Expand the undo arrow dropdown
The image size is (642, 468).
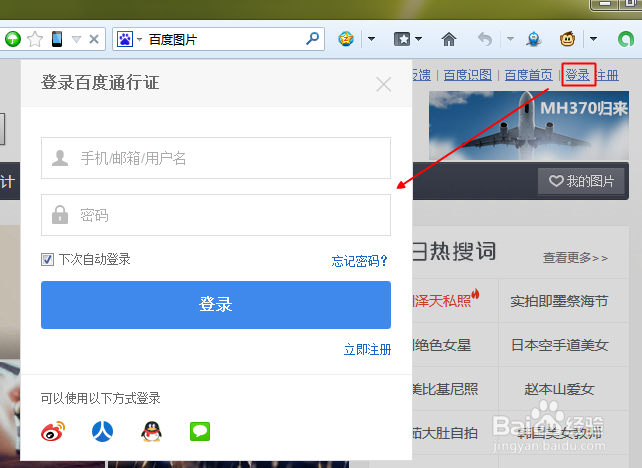(510, 39)
